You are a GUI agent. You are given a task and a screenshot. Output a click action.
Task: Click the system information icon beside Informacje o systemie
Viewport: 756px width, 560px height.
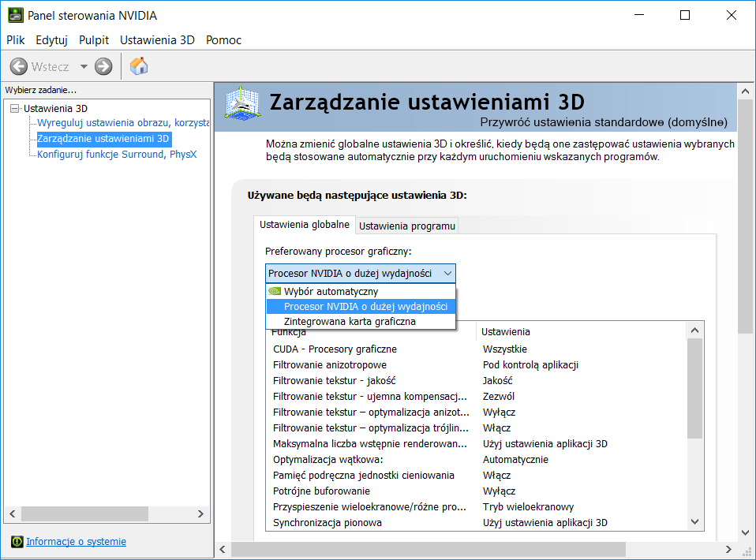[17, 542]
